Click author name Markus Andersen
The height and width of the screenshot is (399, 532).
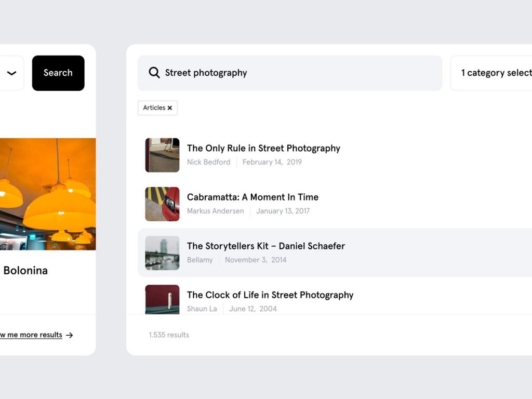(x=215, y=211)
